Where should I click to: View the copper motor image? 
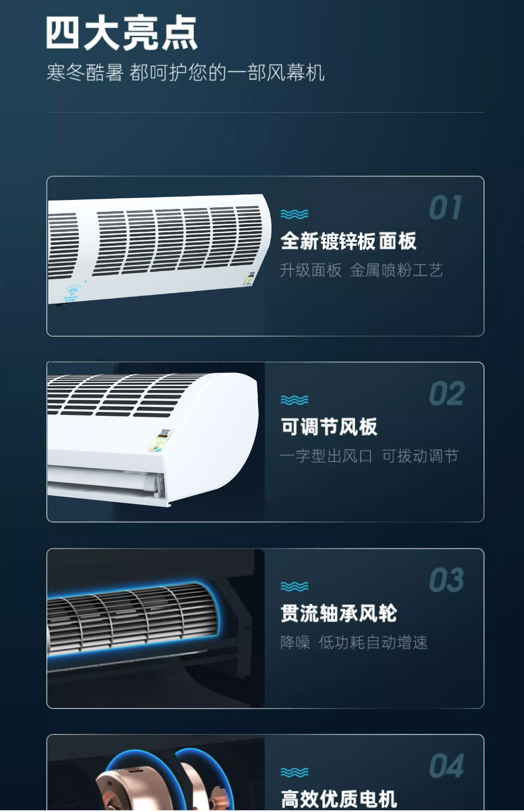156,774
